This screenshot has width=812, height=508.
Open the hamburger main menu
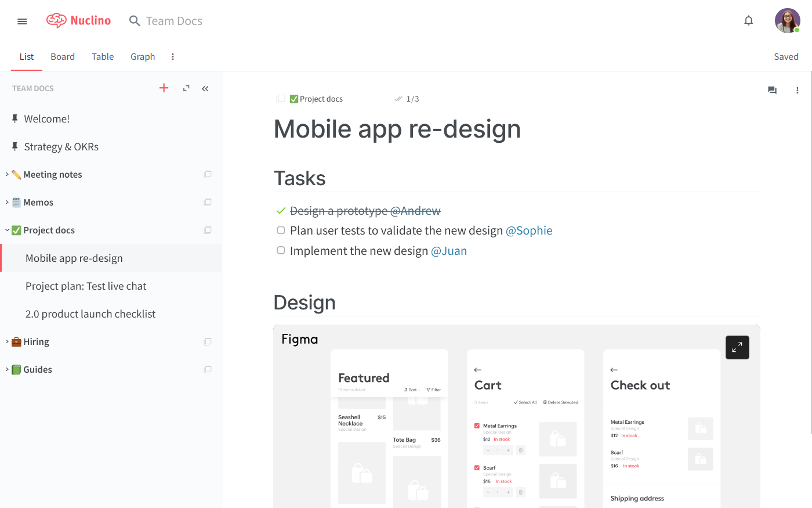click(x=22, y=21)
